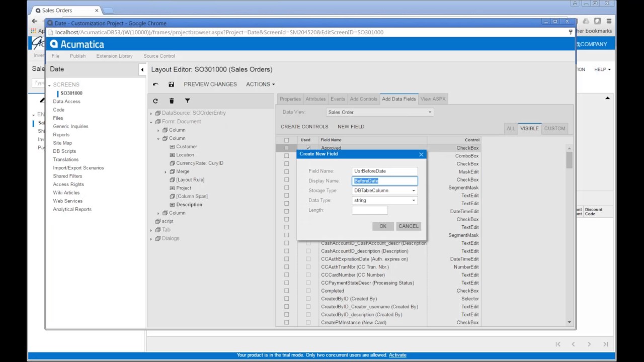Click CANCEL in Create New Field dialog
Screen dimensions: 644x362
(x=408, y=226)
